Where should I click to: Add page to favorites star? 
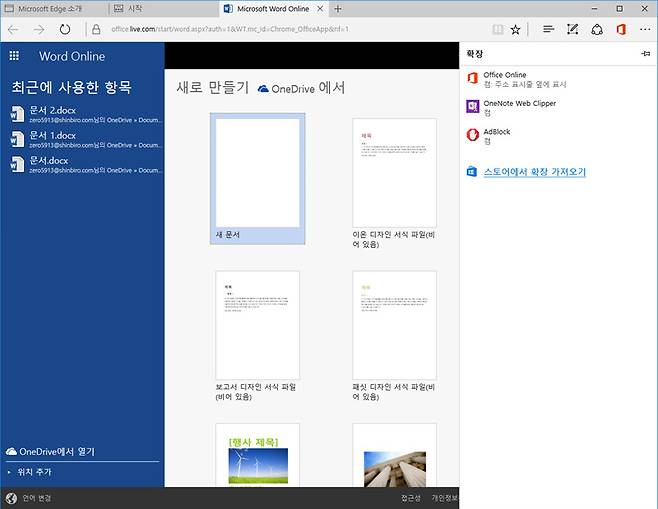(515, 29)
